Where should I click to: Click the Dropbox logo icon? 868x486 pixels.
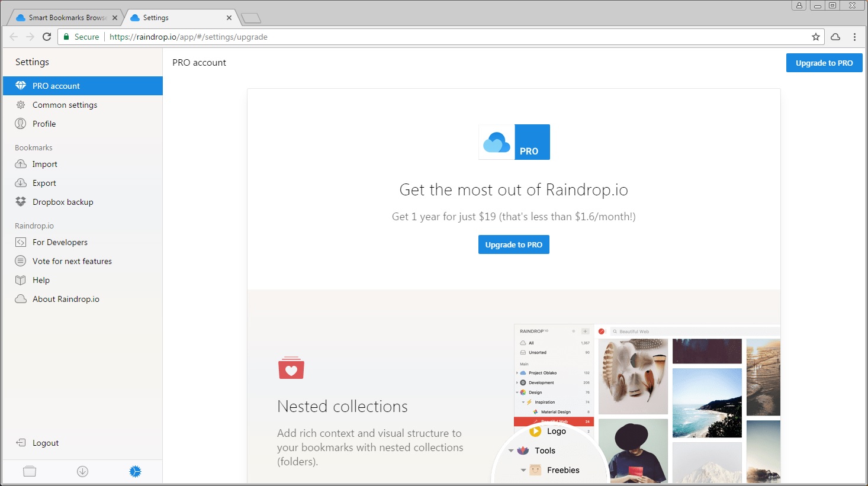21,202
